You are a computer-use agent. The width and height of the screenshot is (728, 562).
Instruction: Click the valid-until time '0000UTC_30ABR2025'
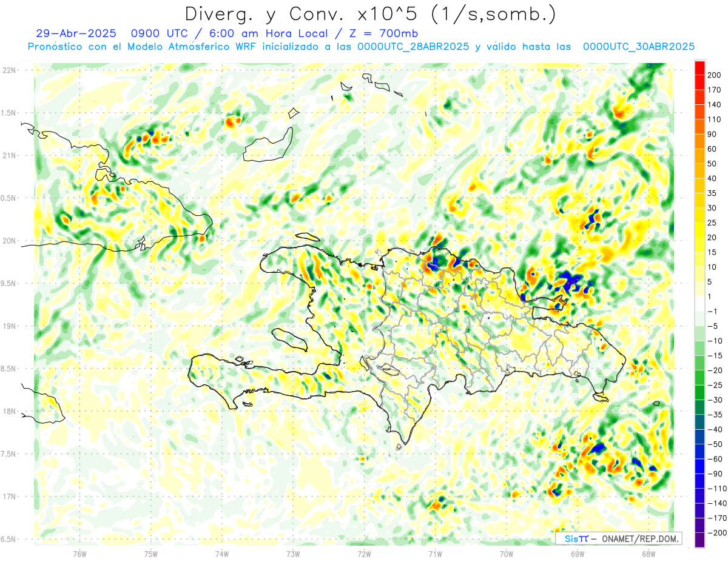(638, 47)
